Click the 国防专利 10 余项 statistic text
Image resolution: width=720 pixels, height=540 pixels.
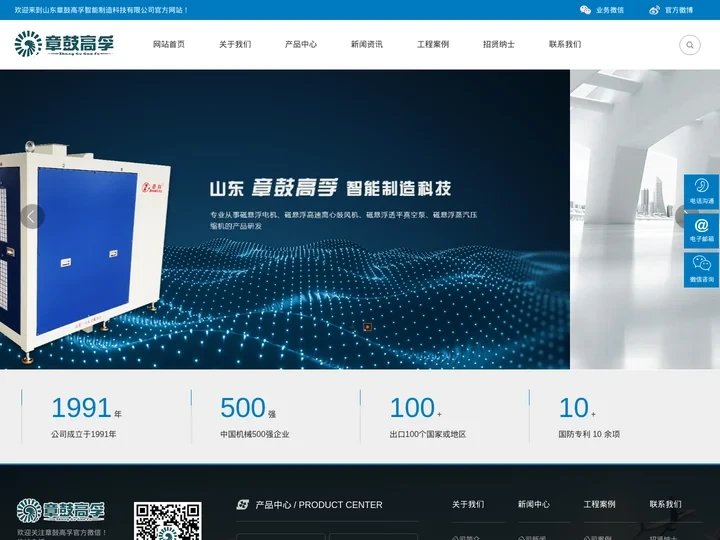[589, 434]
